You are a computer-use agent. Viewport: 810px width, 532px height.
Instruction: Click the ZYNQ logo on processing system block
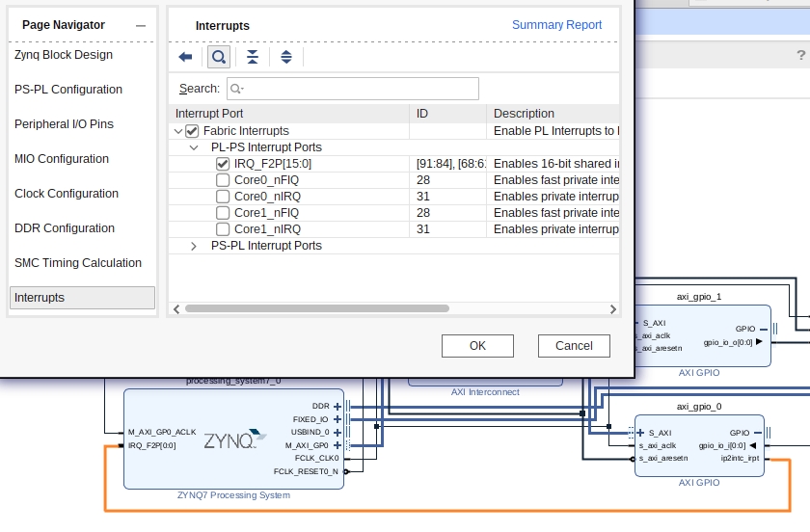click(235, 439)
